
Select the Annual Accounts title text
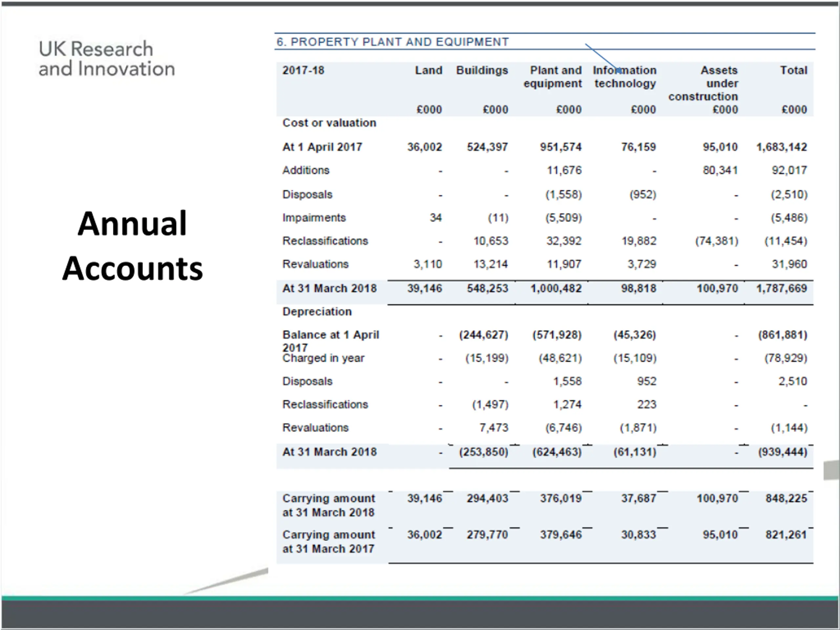133,246
